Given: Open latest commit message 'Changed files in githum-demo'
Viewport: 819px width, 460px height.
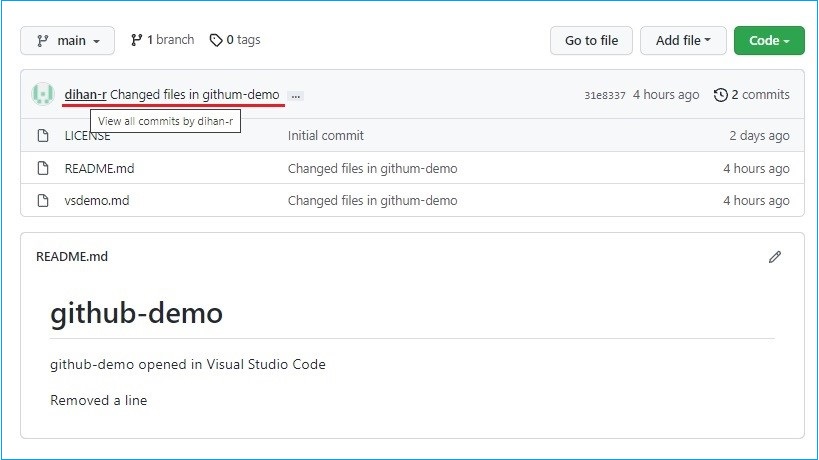Looking at the screenshot, I should (195, 95).
